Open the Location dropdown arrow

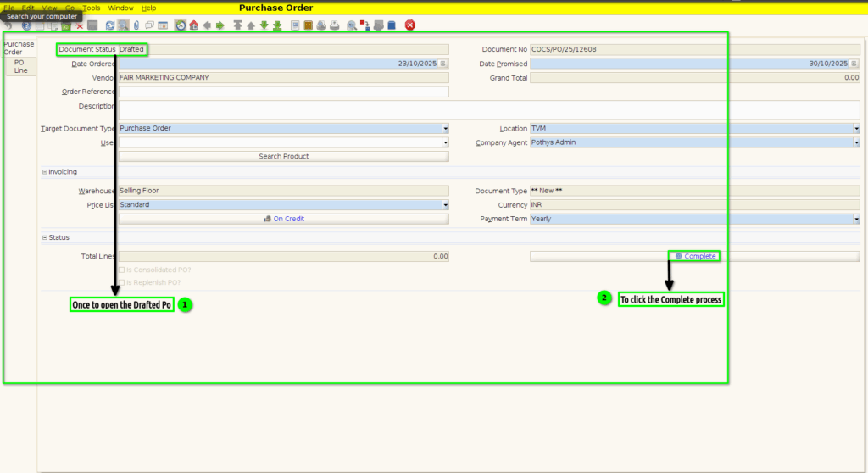click(856, 129)
